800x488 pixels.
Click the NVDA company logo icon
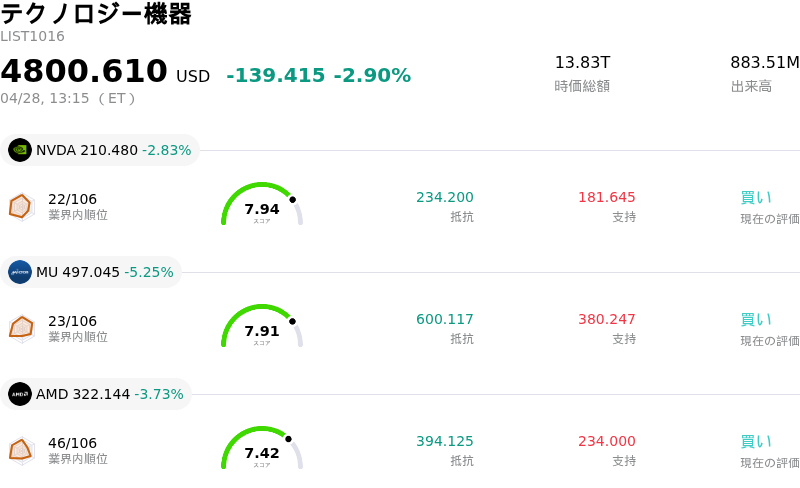point(20,150)
